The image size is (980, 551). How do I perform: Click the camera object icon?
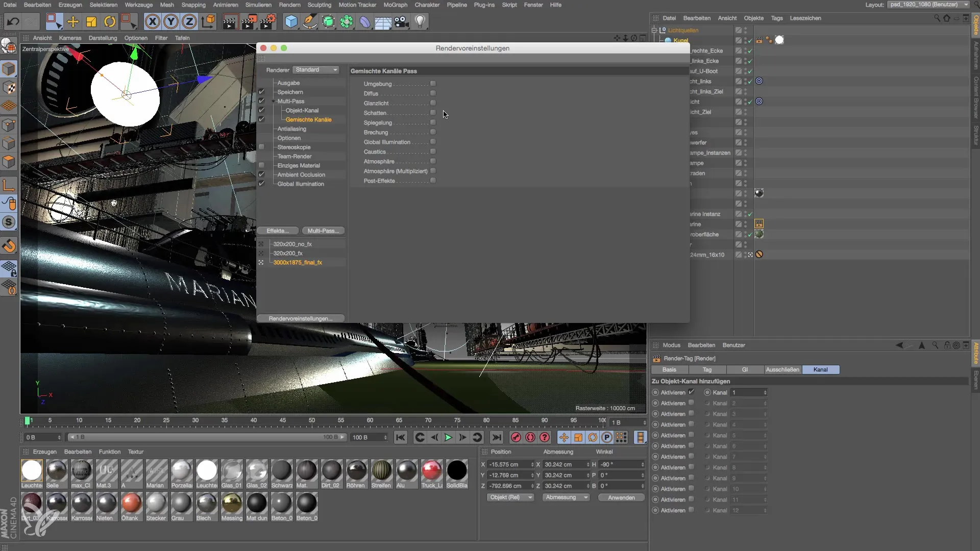402,21
